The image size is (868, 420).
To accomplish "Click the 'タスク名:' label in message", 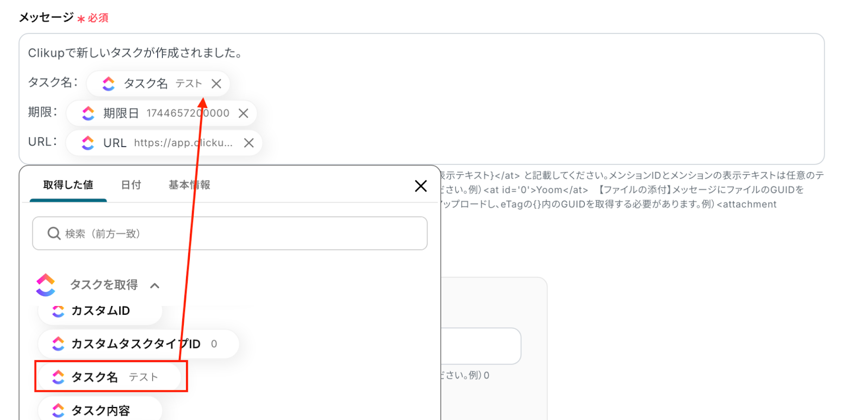I will [x=53, y=82].
